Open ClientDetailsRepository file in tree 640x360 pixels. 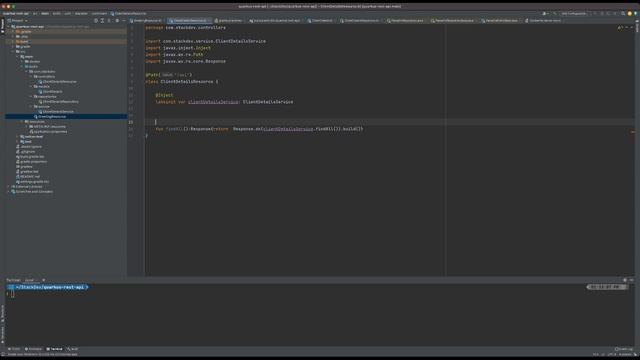58,102
